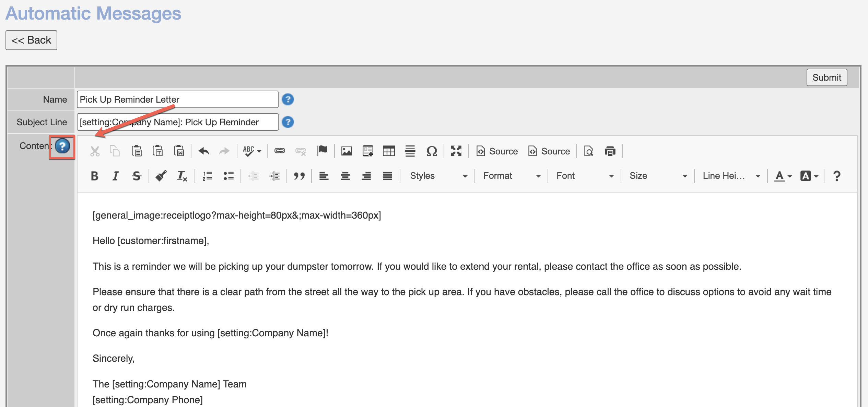Insert an image with the Image icon
Image resolution: width=868 pixels, height=407 pixels.
(x=347, y=151)
